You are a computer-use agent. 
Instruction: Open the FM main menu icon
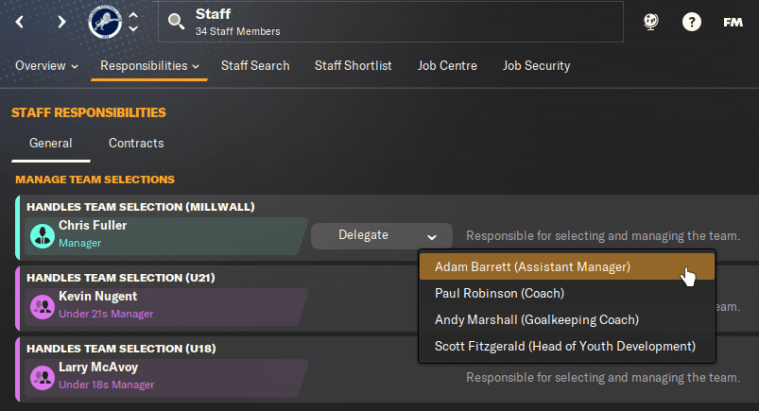click(x=733, y=22)
